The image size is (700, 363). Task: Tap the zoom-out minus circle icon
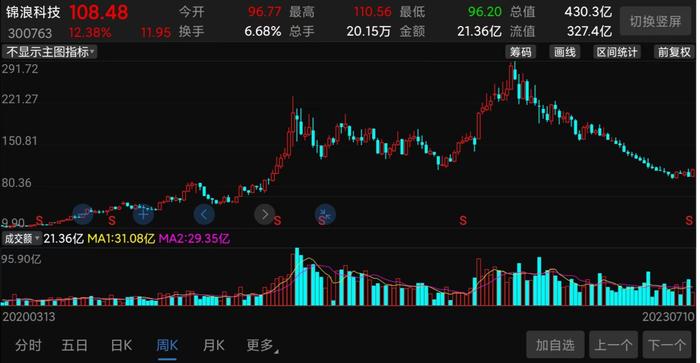(x=83, y=214)
